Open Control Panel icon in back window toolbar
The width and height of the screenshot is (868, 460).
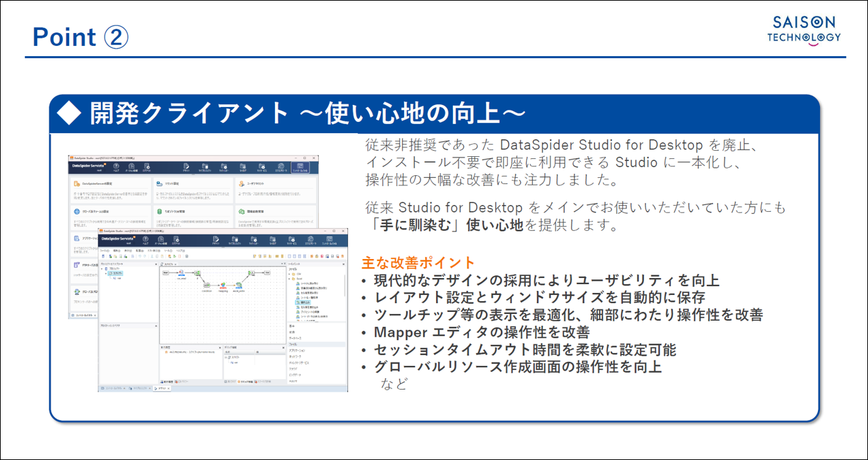pyautogui.click(x=300, y=168)
